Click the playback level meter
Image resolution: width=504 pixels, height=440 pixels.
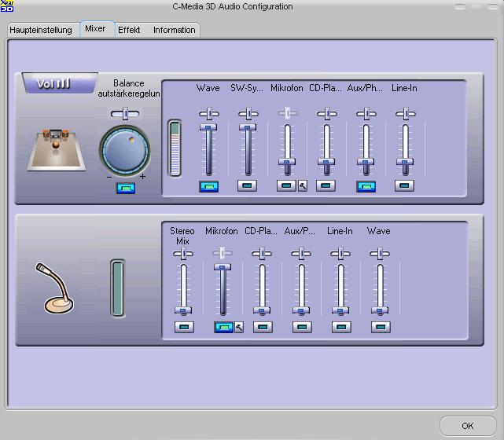[x=175, y=148]
